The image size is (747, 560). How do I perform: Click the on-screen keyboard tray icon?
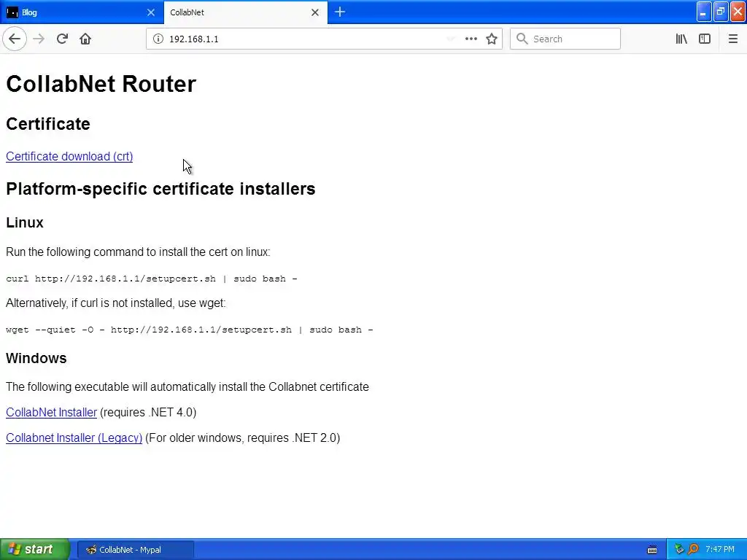pos(652,550)
